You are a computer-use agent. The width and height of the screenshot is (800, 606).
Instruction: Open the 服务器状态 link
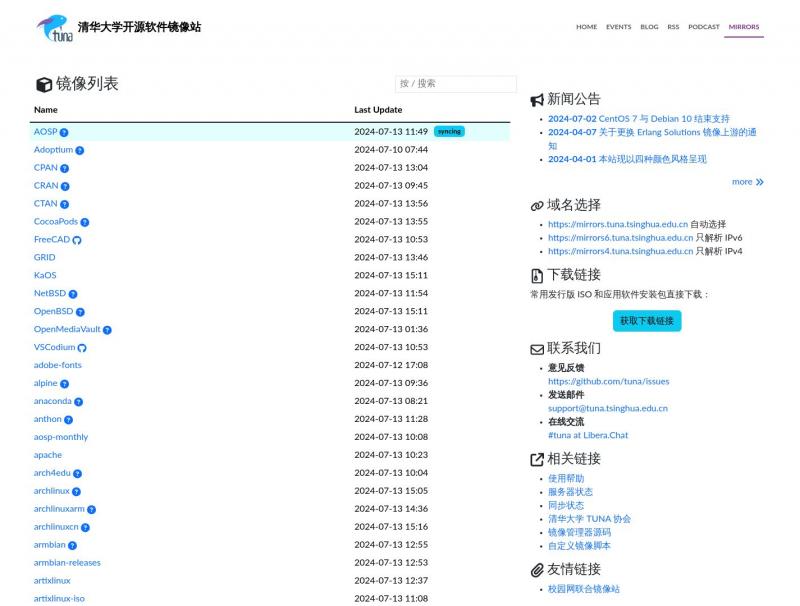click(x=570, y=492)
